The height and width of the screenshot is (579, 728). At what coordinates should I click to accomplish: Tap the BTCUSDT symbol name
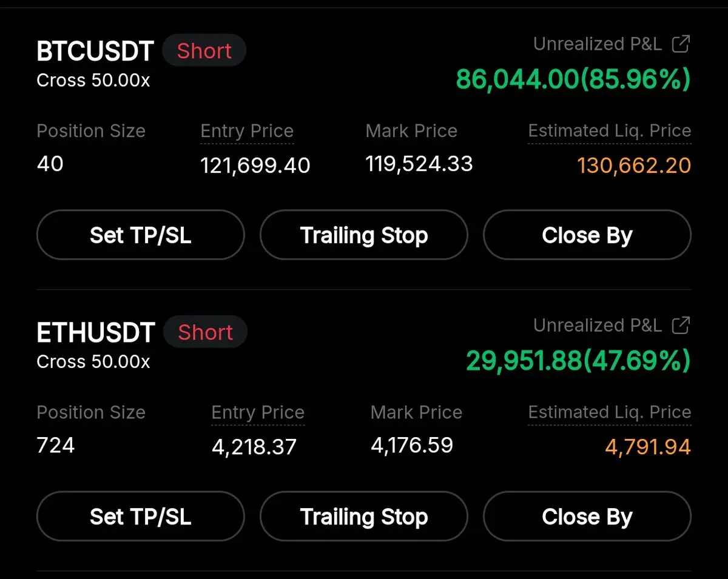pyautogui.click(x=95, y=52)
